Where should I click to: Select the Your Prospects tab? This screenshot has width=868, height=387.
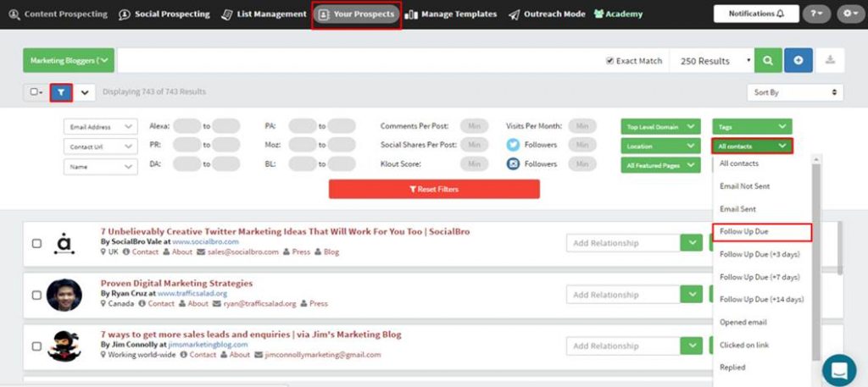pyautogui.click(x=356, y=14)
